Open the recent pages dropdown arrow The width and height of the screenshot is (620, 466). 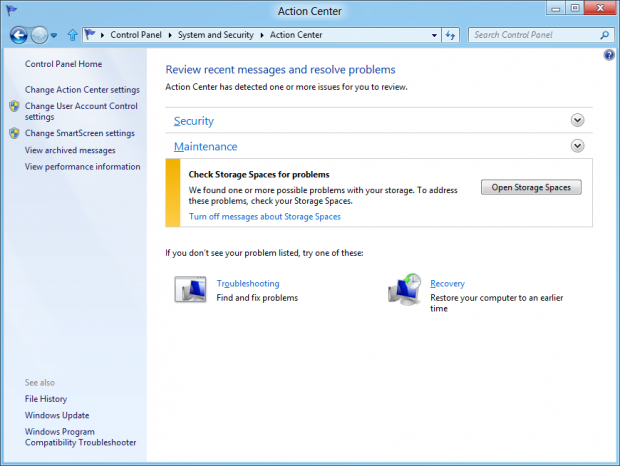point(56,35)
